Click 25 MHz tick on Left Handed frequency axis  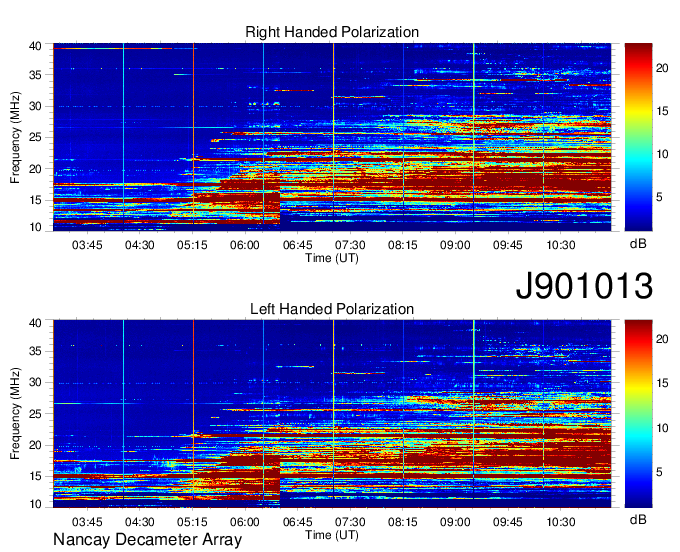[x=35, y=414]
